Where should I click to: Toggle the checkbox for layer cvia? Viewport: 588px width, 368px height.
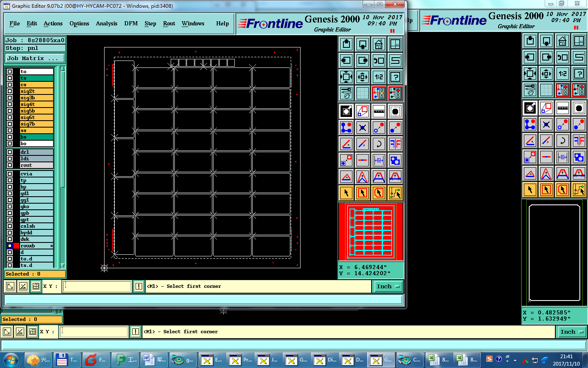click(x=10, y=174)
